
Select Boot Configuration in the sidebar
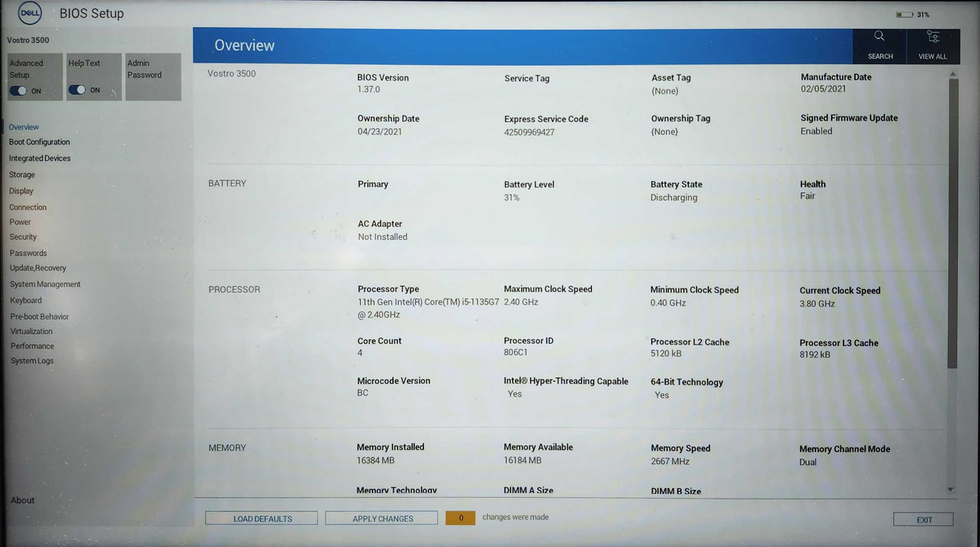(39, 141)
